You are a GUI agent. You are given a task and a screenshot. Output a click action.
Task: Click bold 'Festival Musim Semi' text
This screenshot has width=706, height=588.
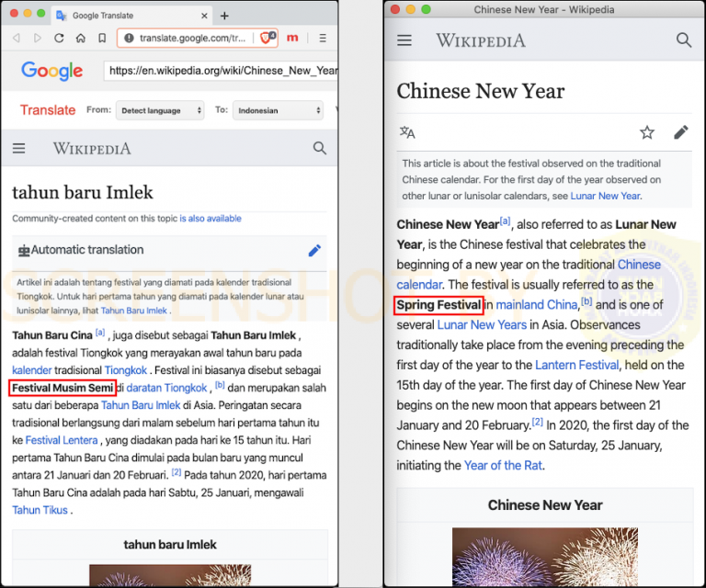tap(63, 388)
